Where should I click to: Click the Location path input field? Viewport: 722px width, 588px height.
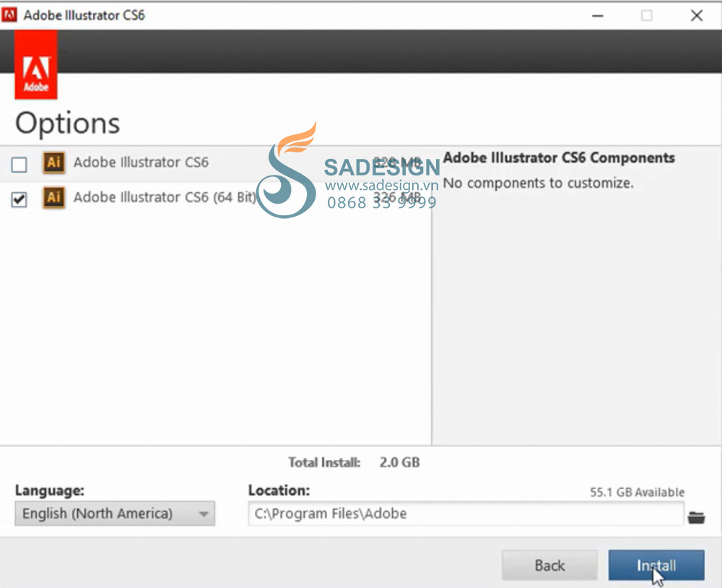(x=466, y=514)
